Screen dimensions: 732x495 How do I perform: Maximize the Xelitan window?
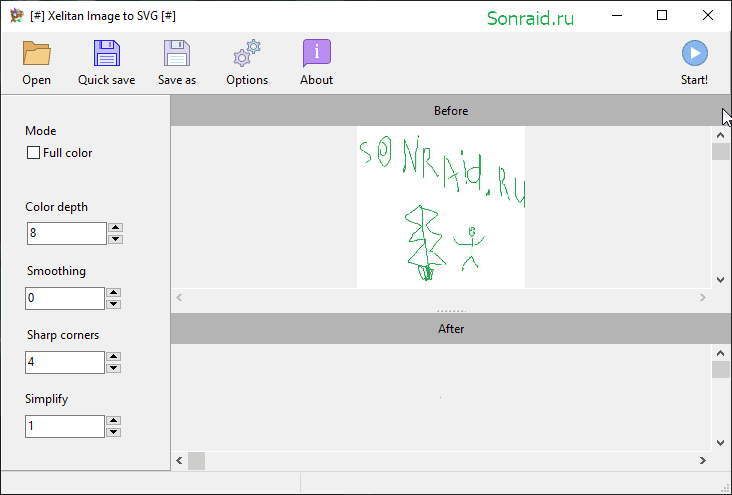(x=662, y=15)
